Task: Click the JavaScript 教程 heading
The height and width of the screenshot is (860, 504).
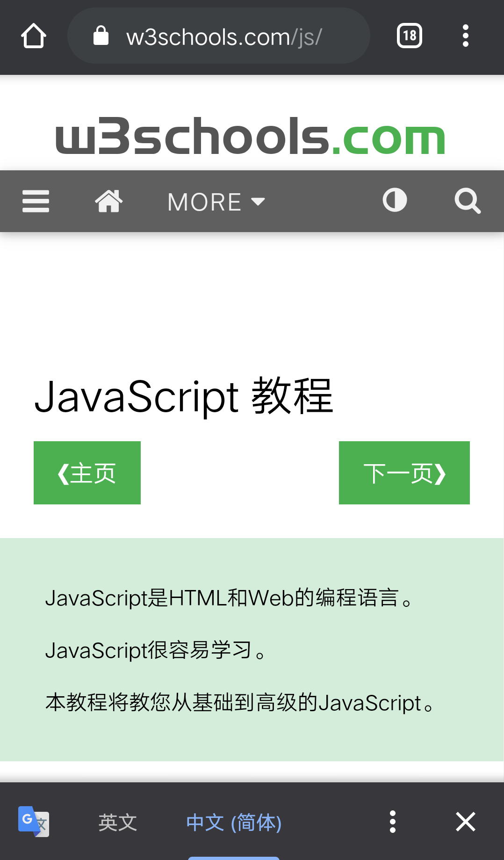Action: coord(184,397)
